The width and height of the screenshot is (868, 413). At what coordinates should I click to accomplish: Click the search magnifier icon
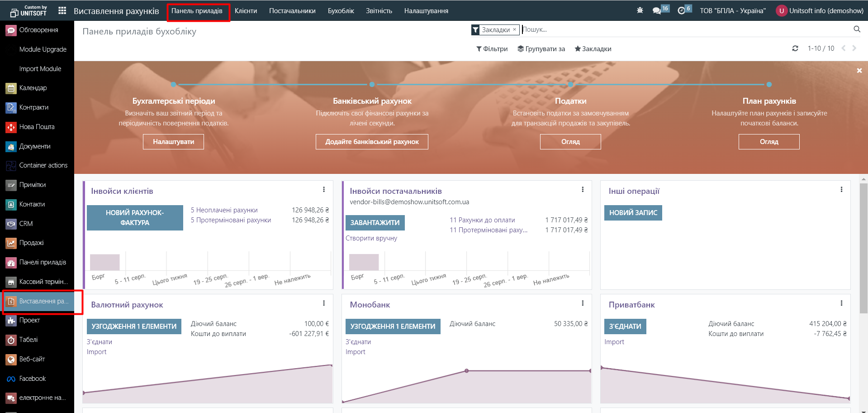[857, 29]
